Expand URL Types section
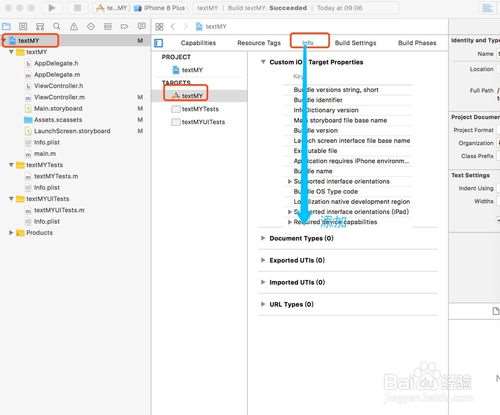Viewport: 500px width, 415px height. tap(263, 304)
